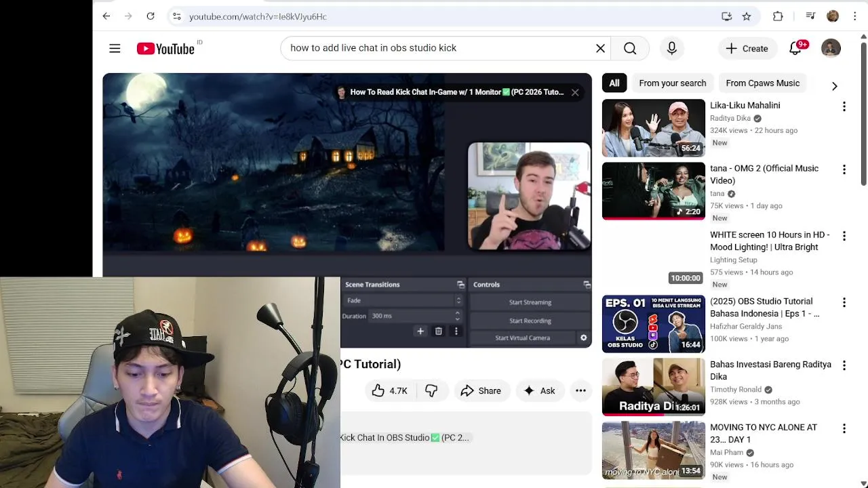Open Timothy Ronald channel link
This screenshot has width=868, height=488.
tap(736, 389)
